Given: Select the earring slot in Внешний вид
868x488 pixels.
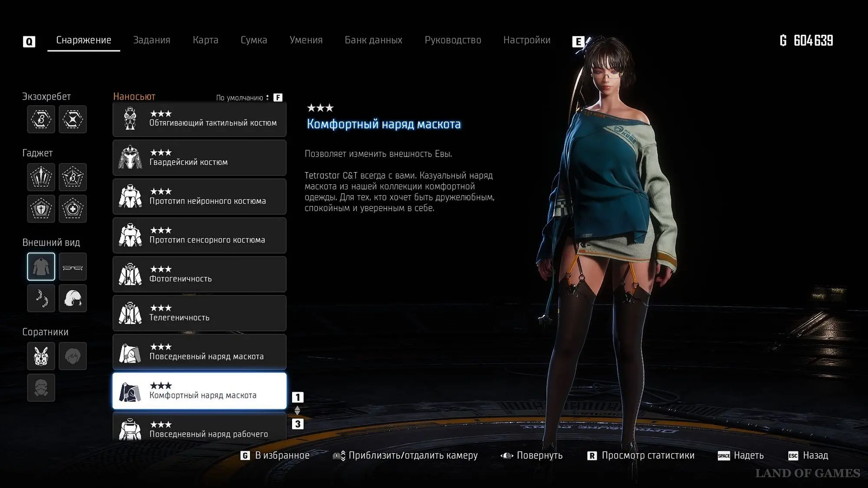Looking at the screenshot, I should pos(41,298).
